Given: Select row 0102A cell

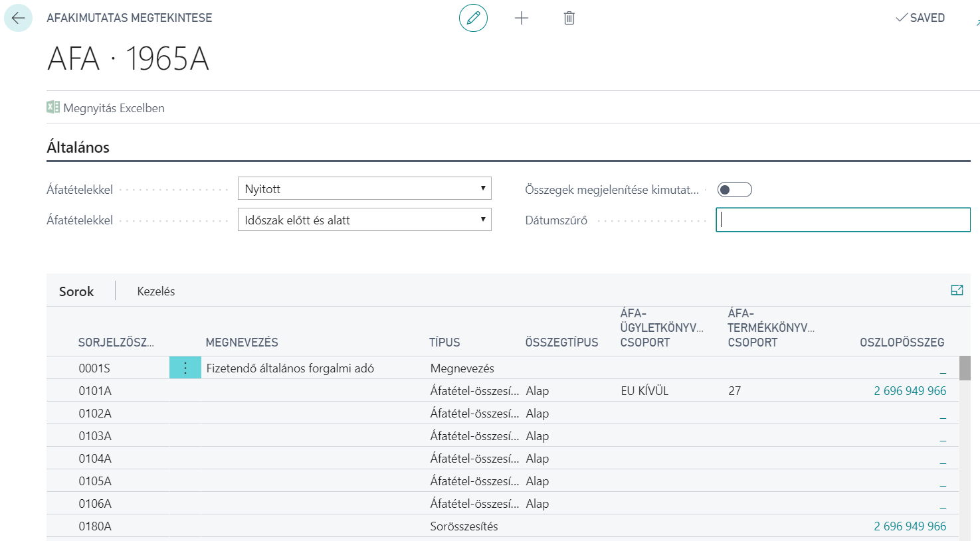Looking at the screenshot, I should click(x=95, y=414).
